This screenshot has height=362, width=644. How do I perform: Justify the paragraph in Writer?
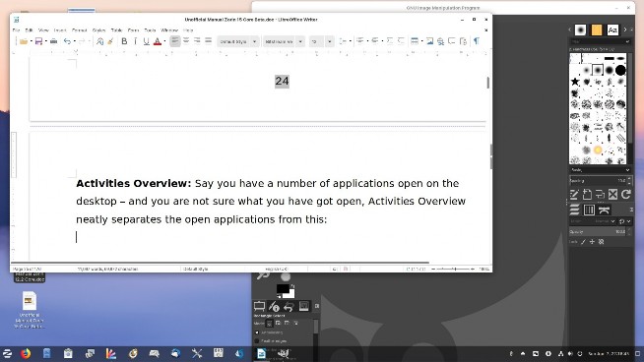208,41
